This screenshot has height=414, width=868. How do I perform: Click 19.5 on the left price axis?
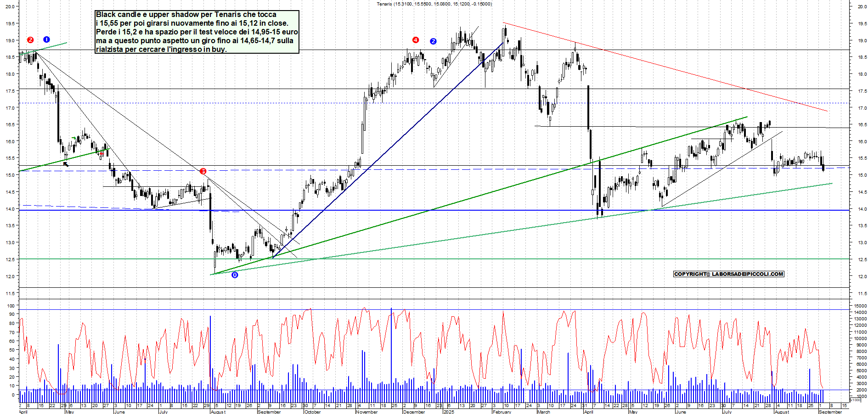(10, 23)
